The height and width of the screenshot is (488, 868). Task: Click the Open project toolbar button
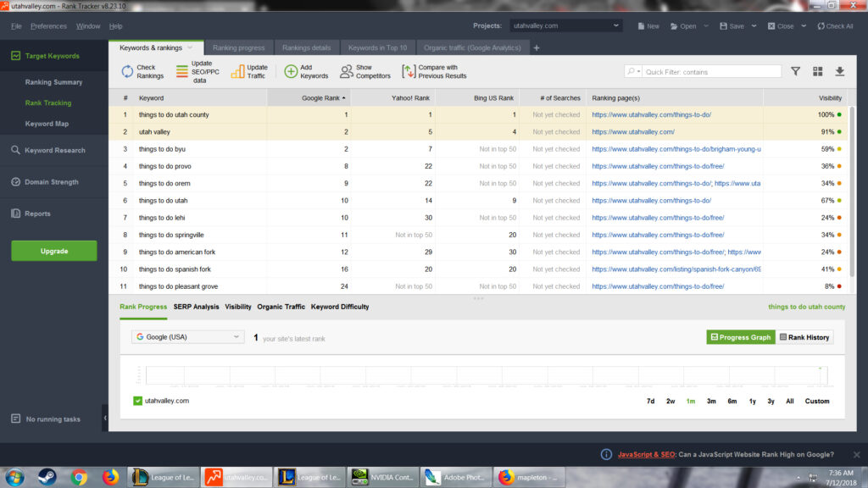pos(683,26)
